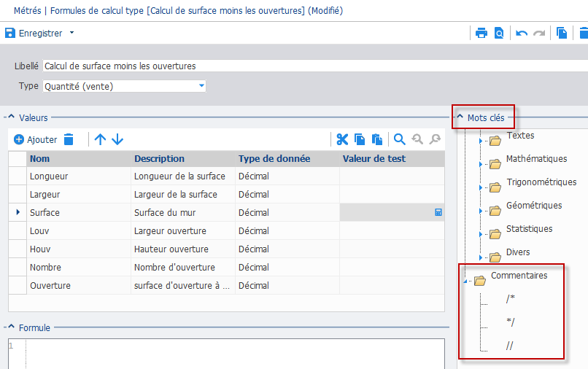Open the Enregistrer dropdown arrow
588x369 pixels.
[71, 33]
